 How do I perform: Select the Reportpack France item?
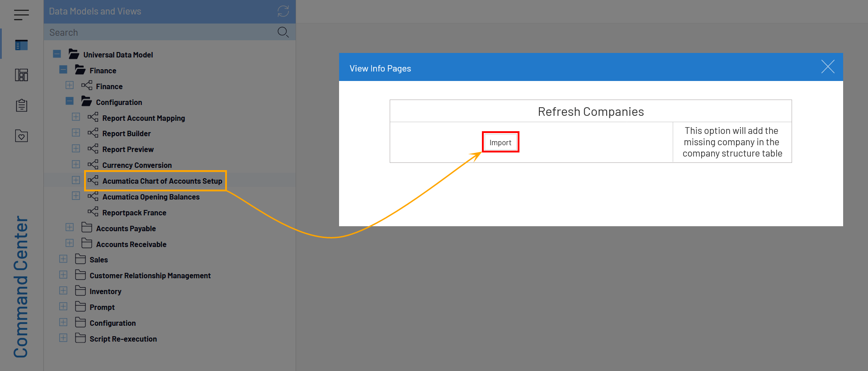[x=134, y=213]
